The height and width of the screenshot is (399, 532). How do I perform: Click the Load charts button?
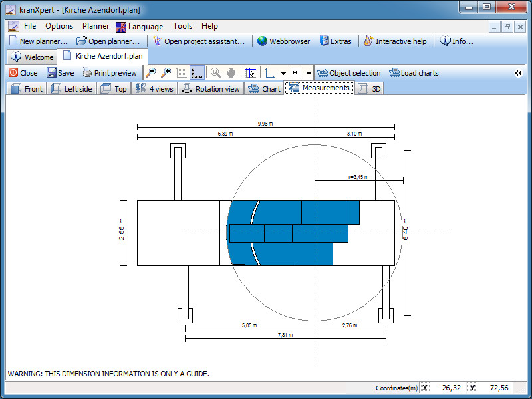tap(414, 73)
